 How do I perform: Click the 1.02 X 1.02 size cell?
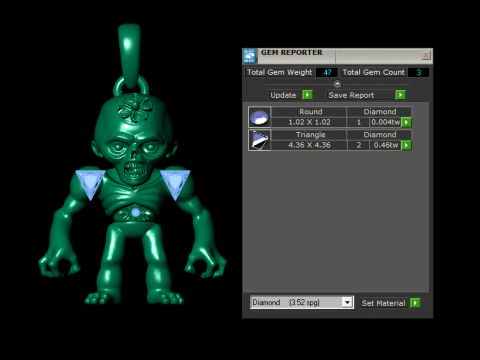[309, 122]
